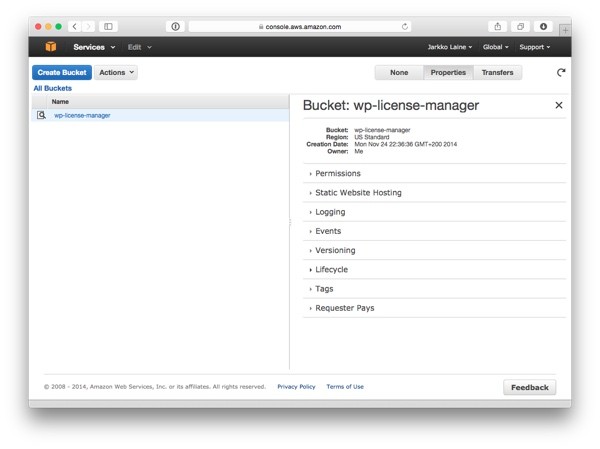Open the Support dropdown menu

click(535, 47)
